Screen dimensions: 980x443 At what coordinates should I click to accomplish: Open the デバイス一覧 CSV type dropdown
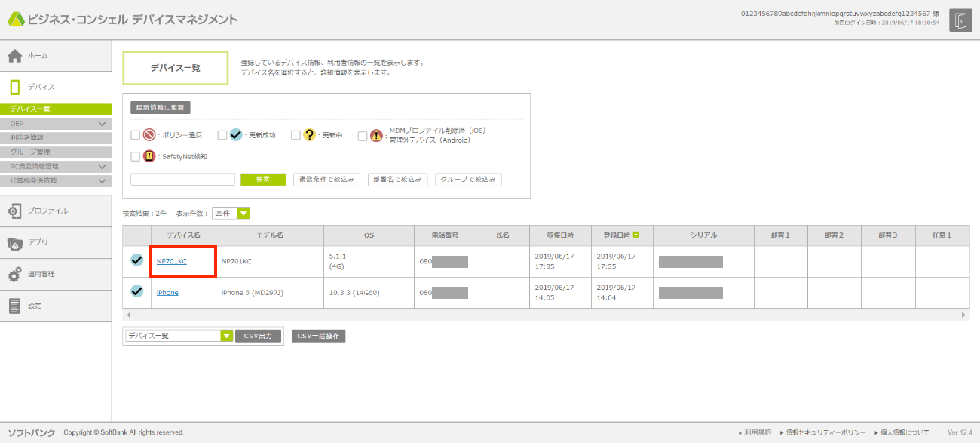pyautogui.click(x=226, y=336)
